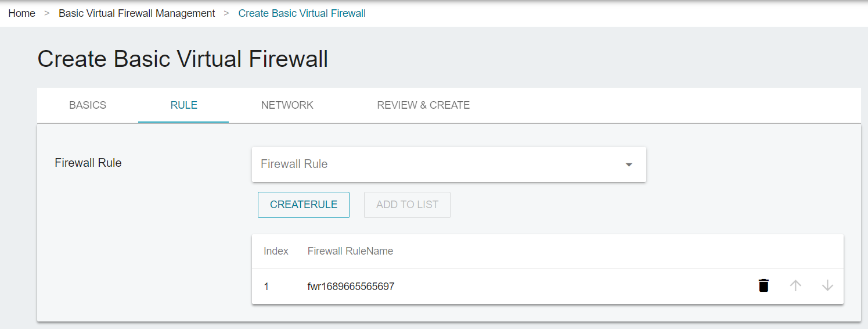Click the Firewall RuleName column header

pyautogui.click(x=350, y=251)
